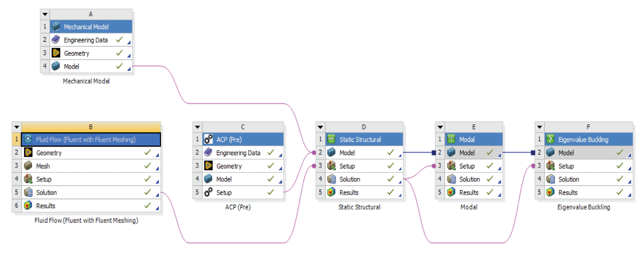The image size is (644, 256).
Task: Click the Results icon in Fluid Flow system
Action: [x=28, y=206]
